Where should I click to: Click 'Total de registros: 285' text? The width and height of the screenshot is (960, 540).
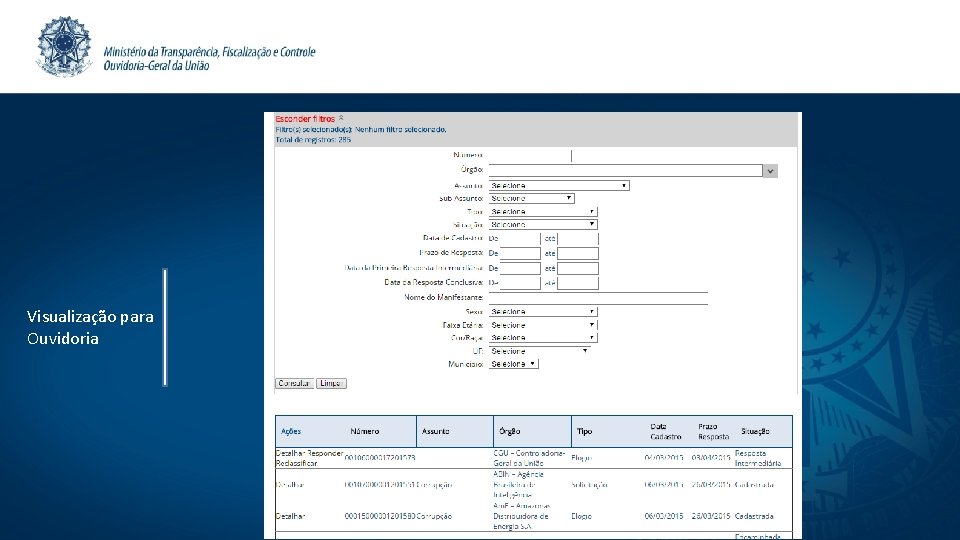(313, 140)
